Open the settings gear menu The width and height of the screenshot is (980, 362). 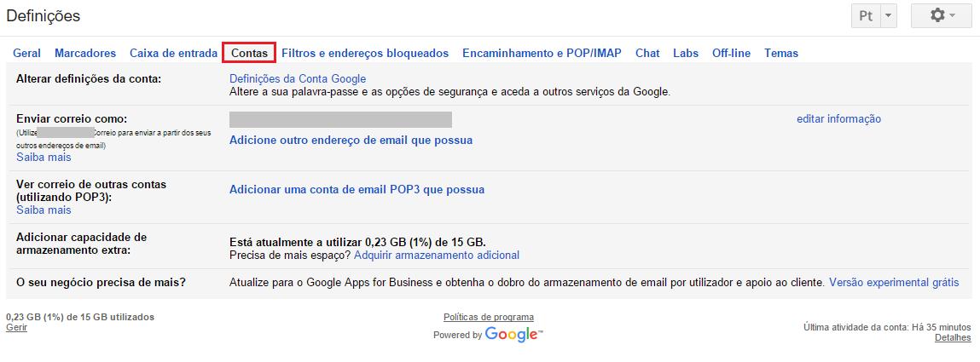pos(941,16)
